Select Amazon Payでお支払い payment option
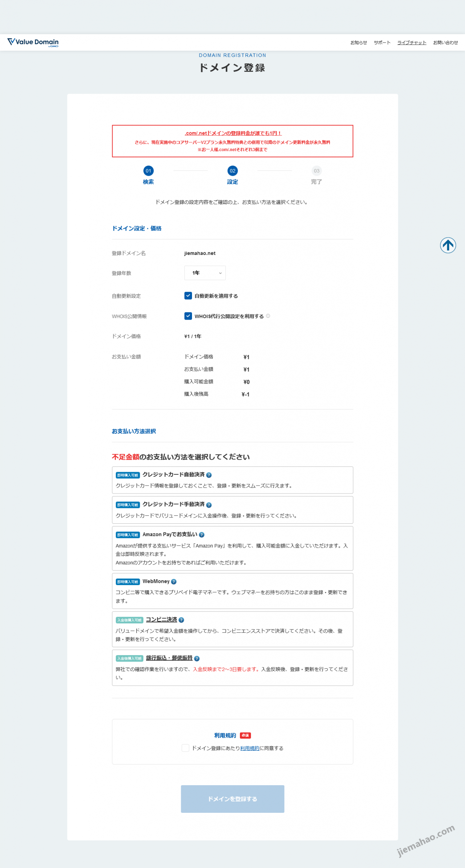This screenshot has width=465, height=868. coord(233,548)
